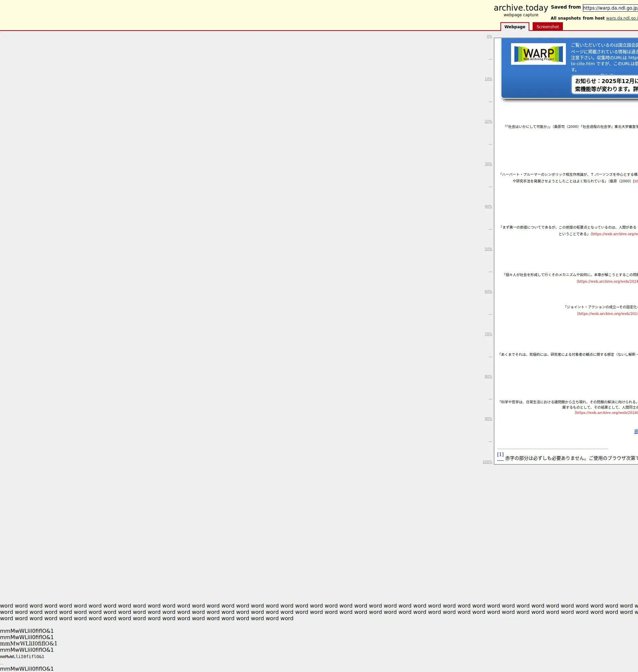
Task: Jump to the 100% page marker
Action: (x=487, y=462)
